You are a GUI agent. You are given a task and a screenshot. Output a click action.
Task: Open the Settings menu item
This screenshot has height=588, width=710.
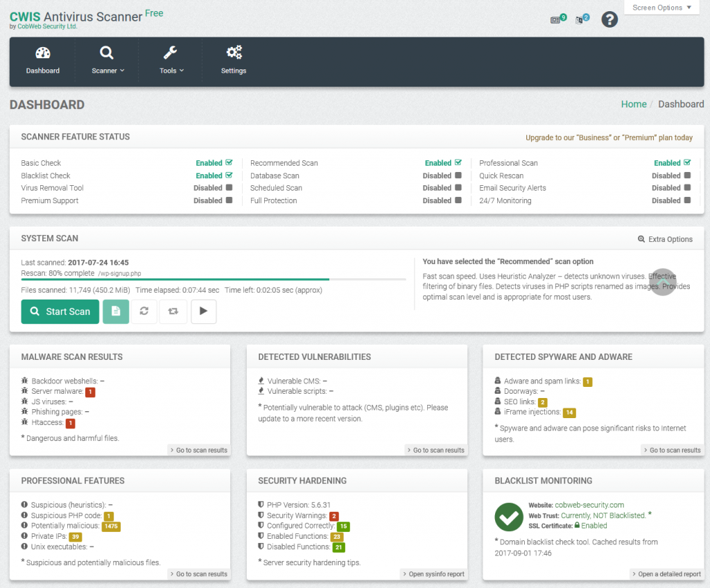click(234, 61)
